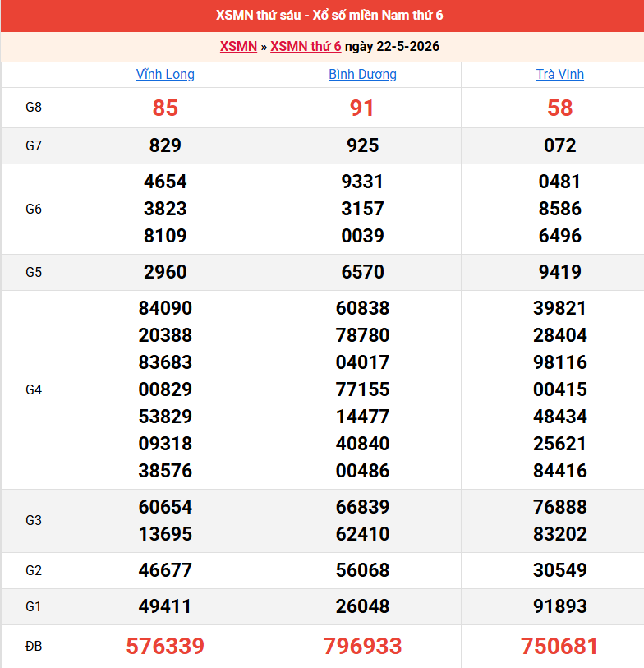Click G4 number 40840
The height and width of the screenshot is (668, 644).
tap(362, 444)
